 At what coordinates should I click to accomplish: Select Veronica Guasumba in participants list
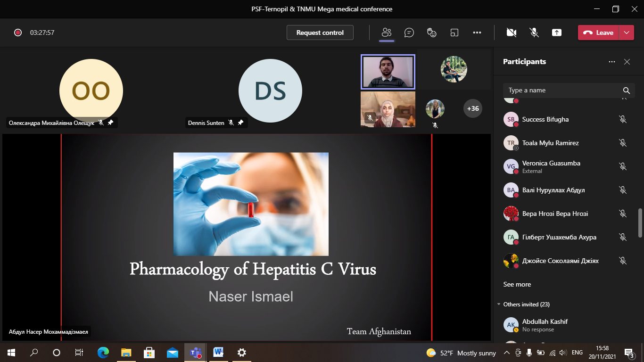[x=551, y=163]
